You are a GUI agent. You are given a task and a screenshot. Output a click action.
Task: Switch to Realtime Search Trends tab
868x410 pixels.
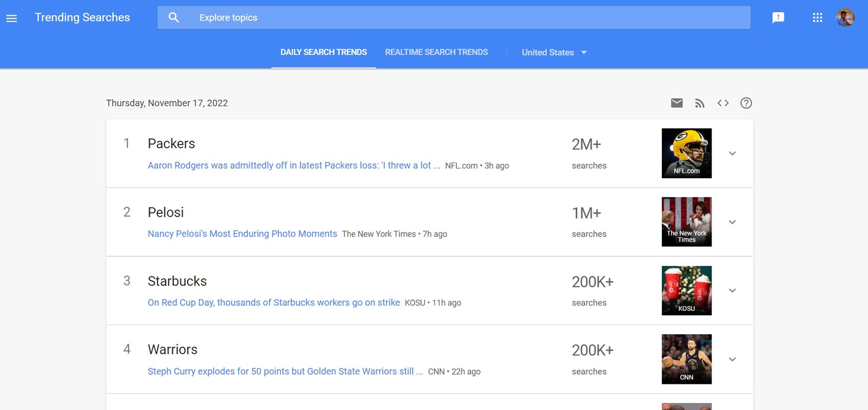[437, 52]
